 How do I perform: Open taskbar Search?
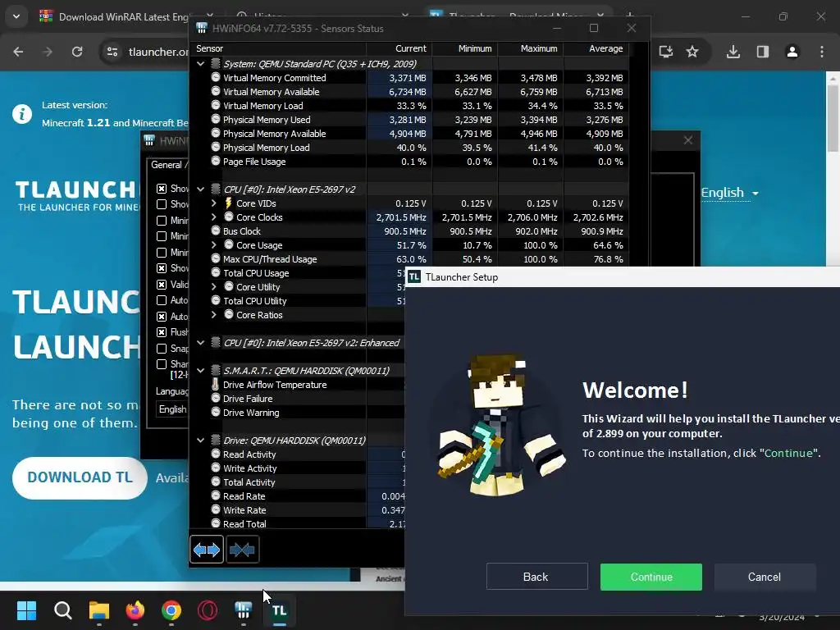point(62,610)
